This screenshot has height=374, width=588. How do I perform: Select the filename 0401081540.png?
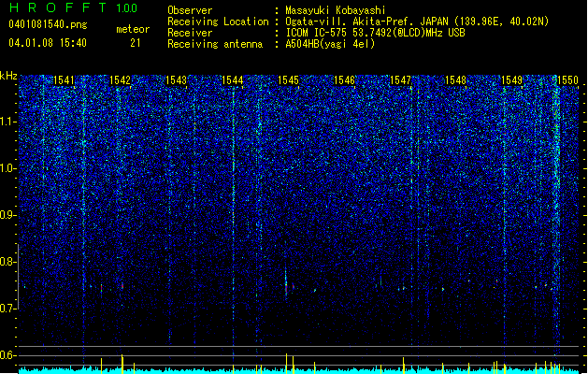tap(48, 25)
